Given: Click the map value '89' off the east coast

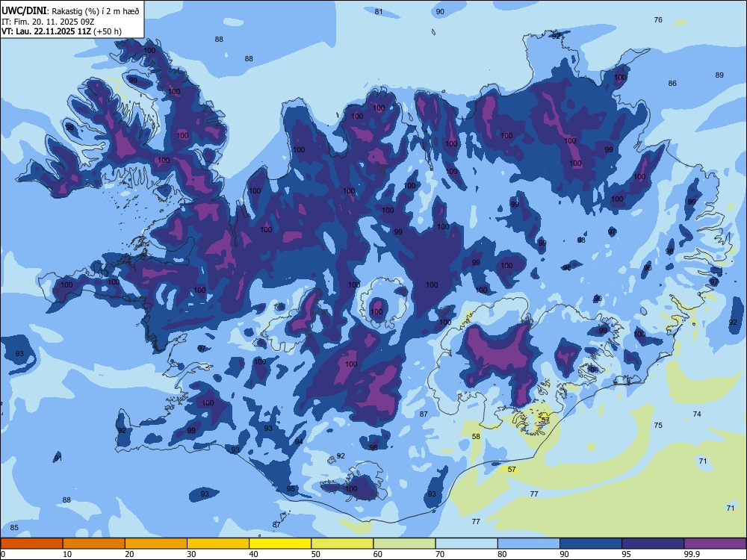Looking at the screenshot, I should click(719, 75).
